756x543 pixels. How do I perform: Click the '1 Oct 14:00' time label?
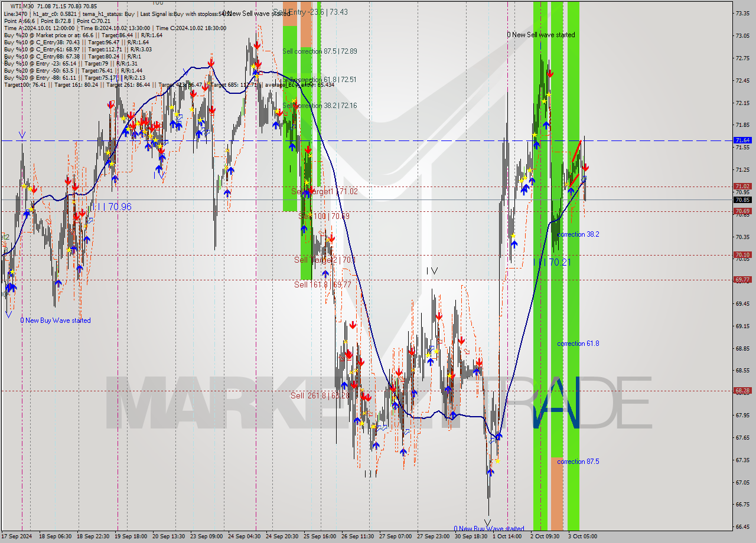[x=507, y=537]
